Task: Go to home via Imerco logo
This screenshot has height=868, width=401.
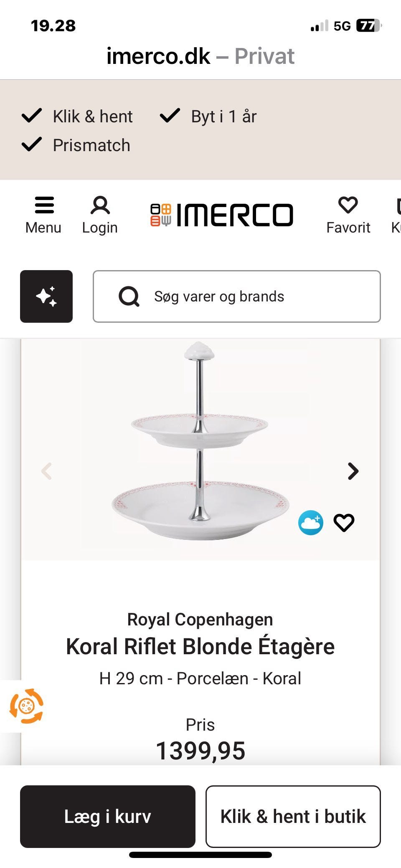Action: click(222, 215)
